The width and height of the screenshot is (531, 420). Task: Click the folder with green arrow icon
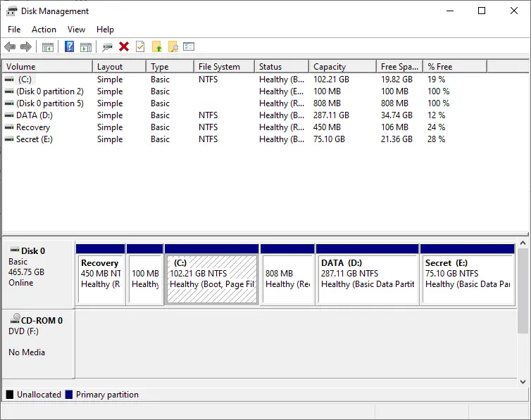coord(157,46)
